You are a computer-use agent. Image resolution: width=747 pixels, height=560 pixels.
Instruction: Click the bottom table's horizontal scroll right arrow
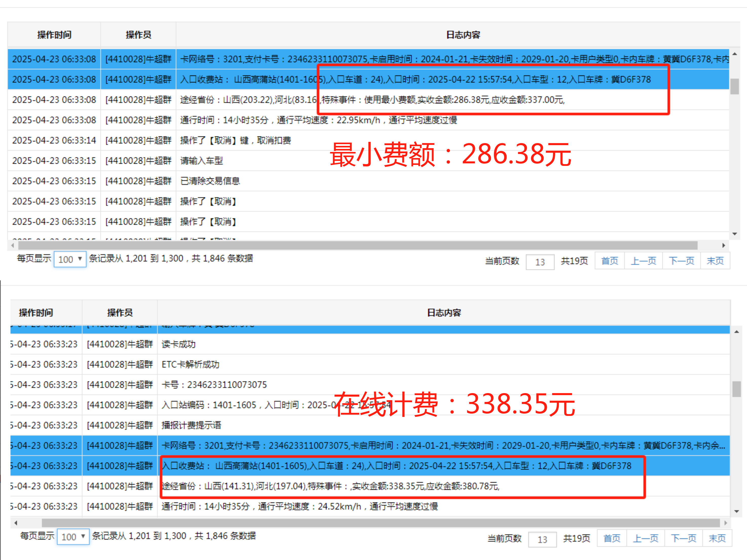pyautogui.click(x=725, y=523)
